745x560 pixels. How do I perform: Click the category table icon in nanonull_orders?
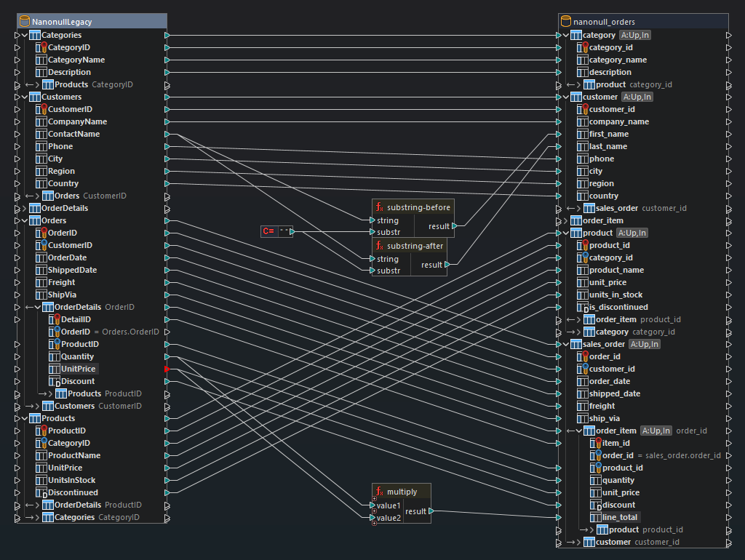point(576,35)
